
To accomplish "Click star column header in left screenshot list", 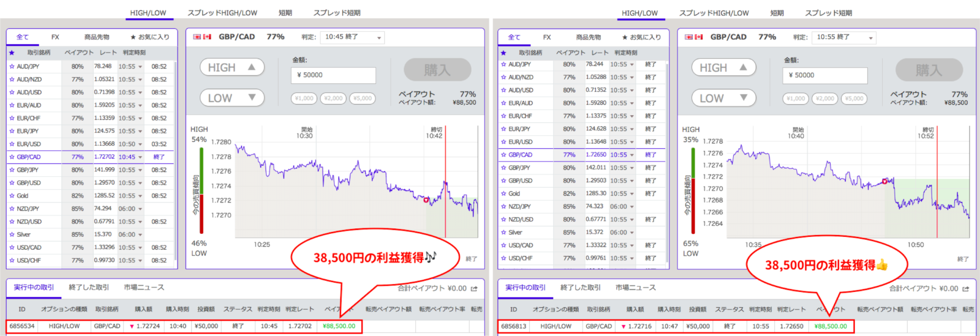I will pos(12,53).
